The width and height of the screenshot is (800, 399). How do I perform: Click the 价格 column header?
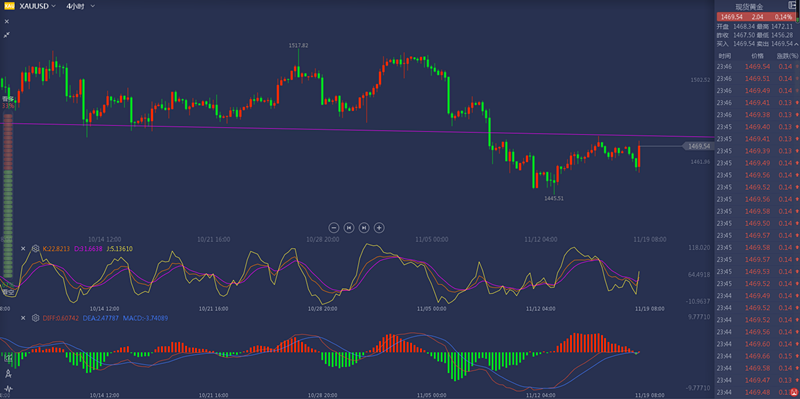[x=757, y=56]
